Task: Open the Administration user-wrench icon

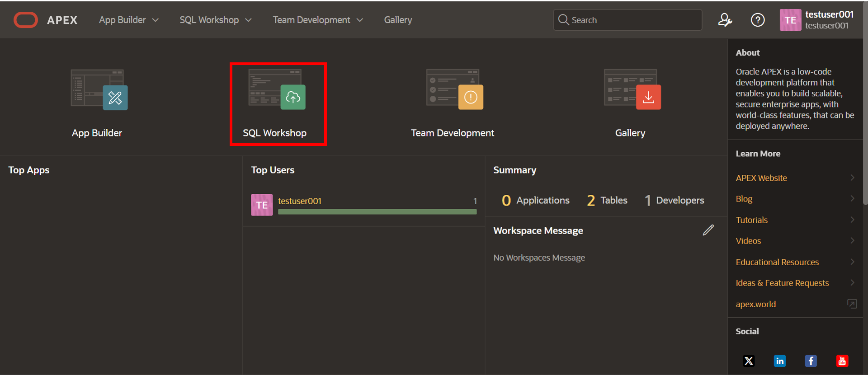Action: [x=725, y=20]
